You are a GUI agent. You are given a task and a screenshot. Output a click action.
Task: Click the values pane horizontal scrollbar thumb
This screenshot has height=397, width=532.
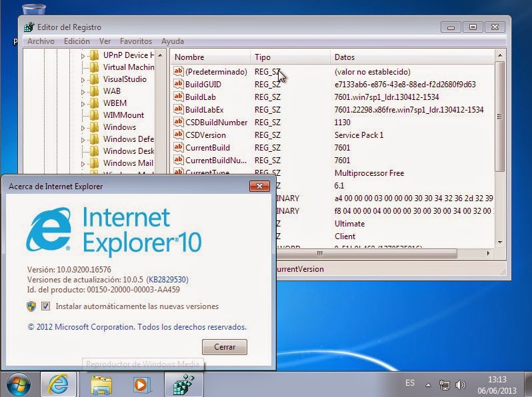click(367, 253)
